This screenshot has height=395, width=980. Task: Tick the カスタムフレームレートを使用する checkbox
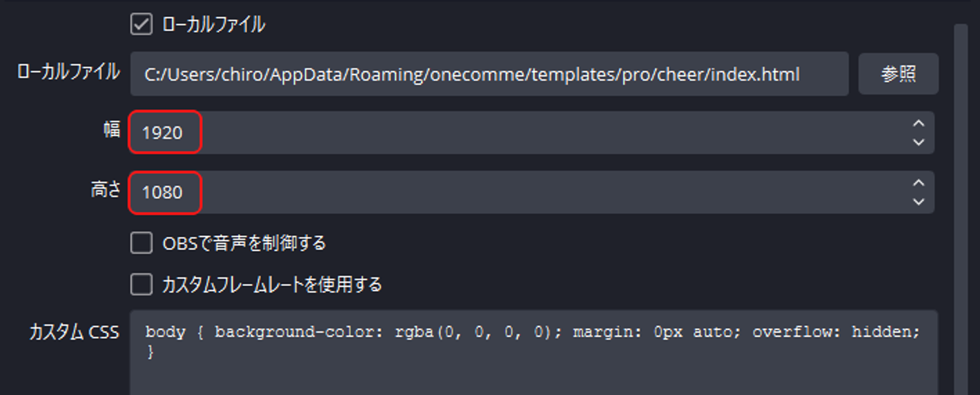pos(141,284)
